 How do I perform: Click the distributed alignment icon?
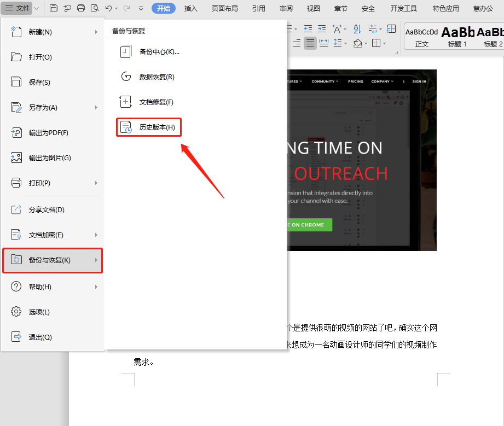click(x=324, y=43)
